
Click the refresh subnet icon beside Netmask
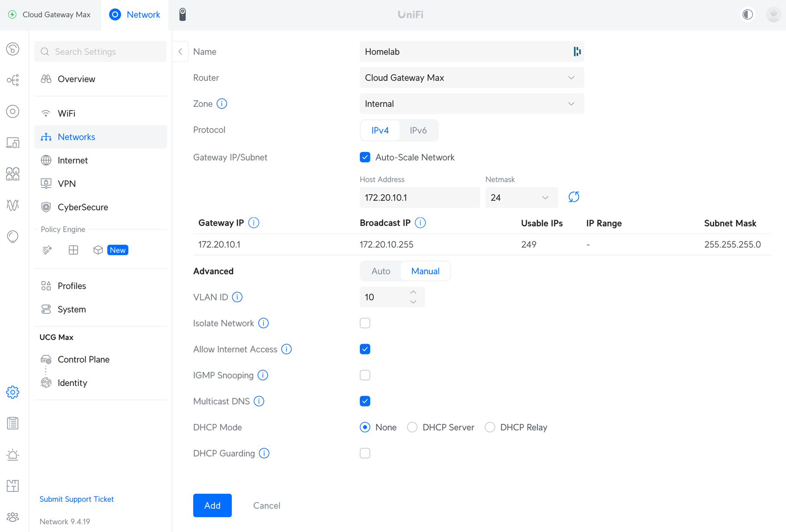[574, 197]
